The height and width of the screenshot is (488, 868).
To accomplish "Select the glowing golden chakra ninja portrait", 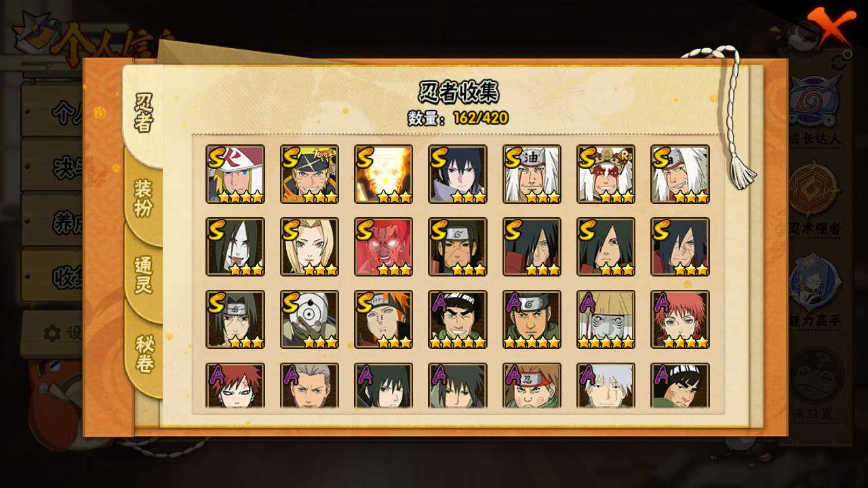I will pos(383,174).
